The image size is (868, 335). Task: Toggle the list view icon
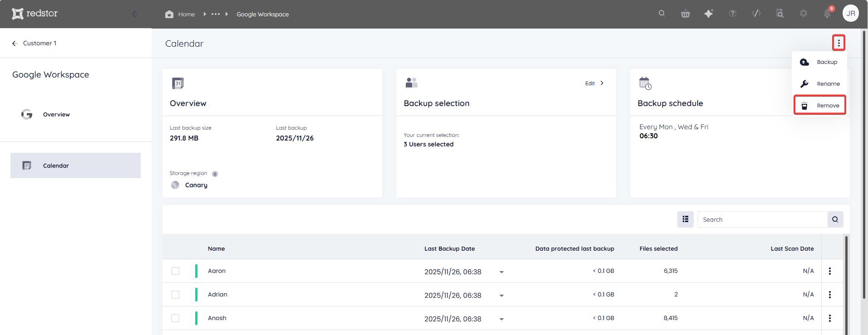click(x=686, y=219)
